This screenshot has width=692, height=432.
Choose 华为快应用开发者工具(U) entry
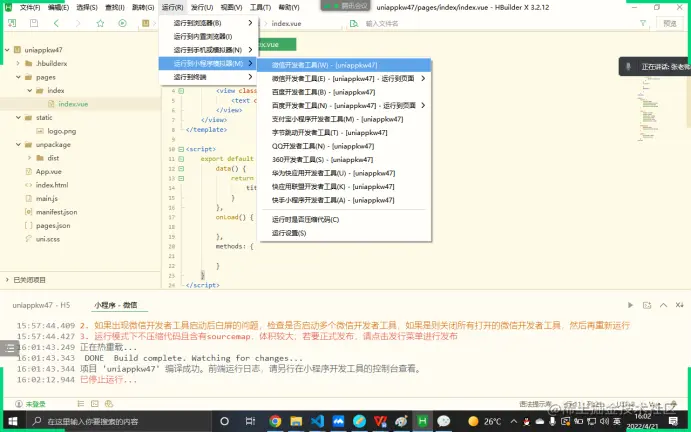click(x=345, y=173)
